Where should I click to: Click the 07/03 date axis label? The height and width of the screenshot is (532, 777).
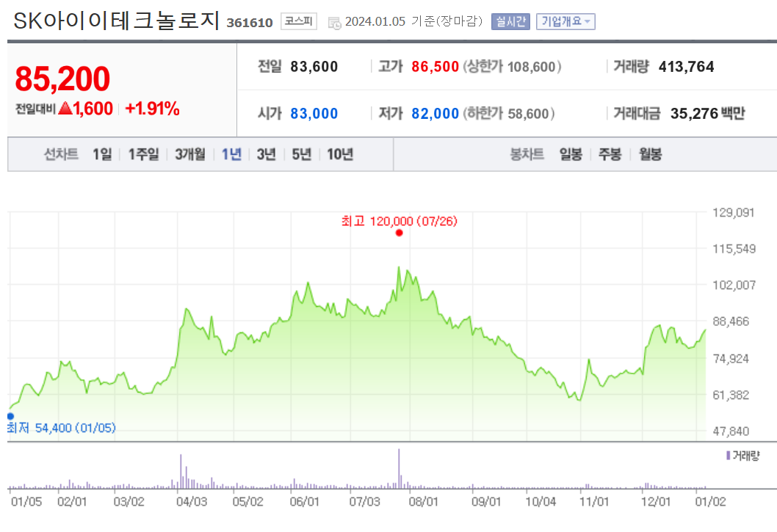coord(365,502)
